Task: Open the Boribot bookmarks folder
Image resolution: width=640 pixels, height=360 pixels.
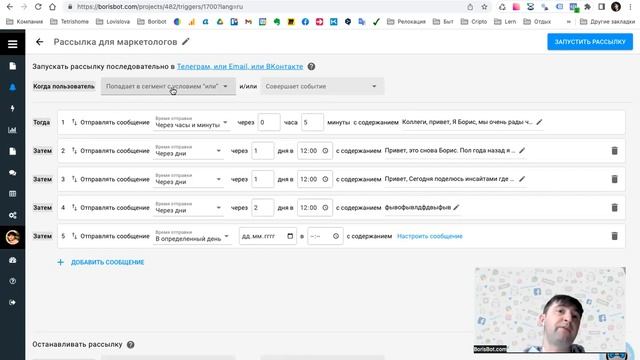Action: point(152,21)
